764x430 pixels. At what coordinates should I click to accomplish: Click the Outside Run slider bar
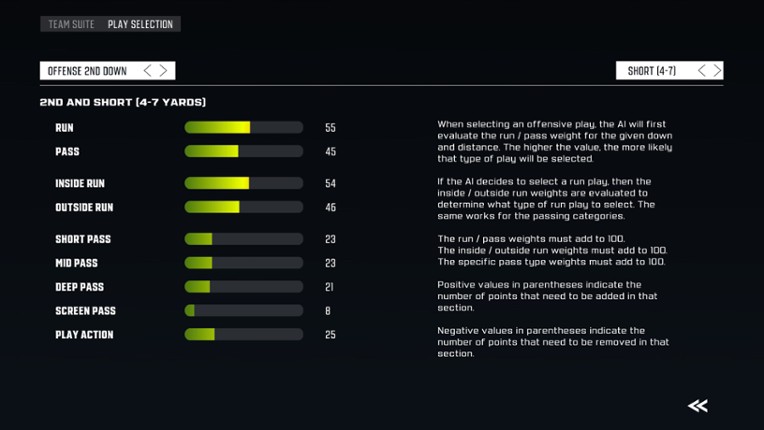(x=244, y=208)
